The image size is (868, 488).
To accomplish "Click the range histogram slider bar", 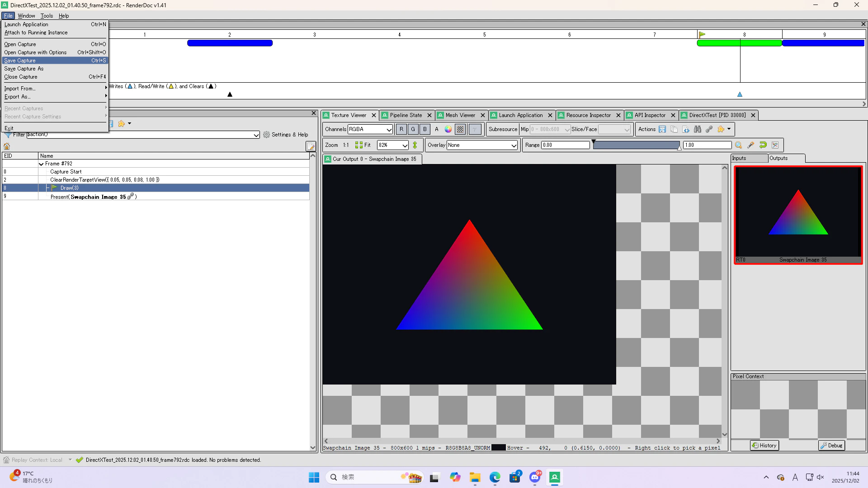I will (x=636, y=145).
